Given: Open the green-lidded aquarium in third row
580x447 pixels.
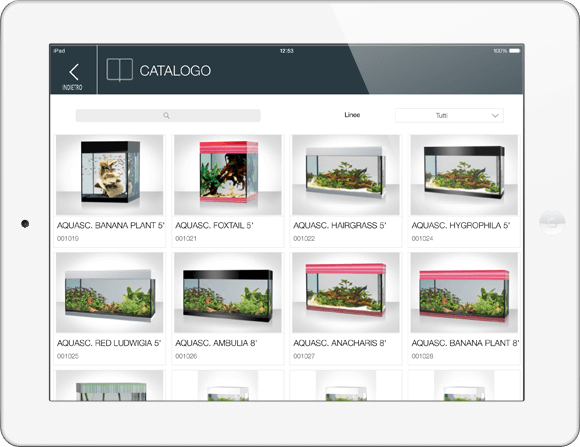Looking at the screenshot, I should point(109,386).
